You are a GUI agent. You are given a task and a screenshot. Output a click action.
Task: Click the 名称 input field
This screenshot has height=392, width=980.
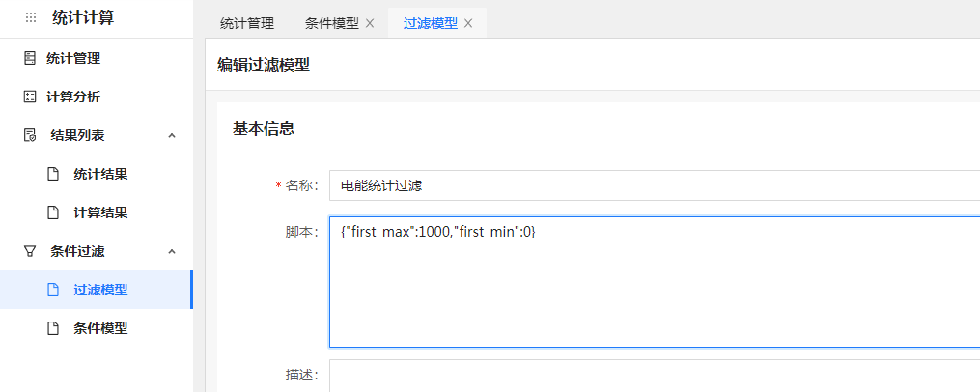653,184
